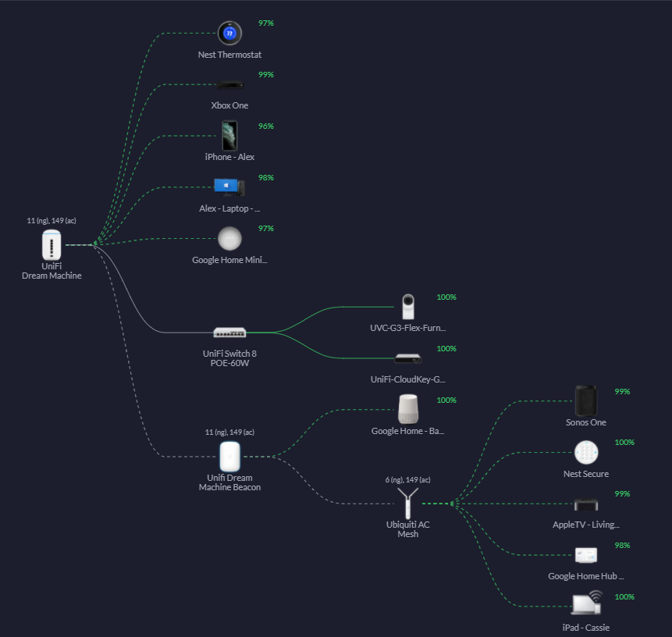
Task: Click the 99% signal for Sonos One
Action: pyautogui.click(x=622, y=391)
